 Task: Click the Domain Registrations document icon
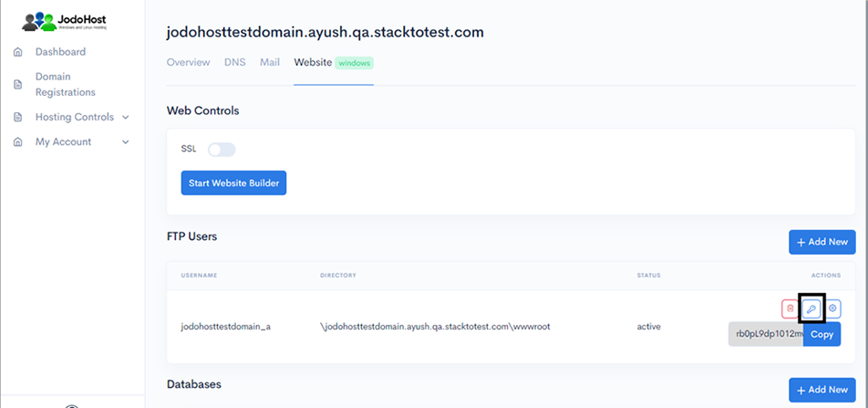17,84
